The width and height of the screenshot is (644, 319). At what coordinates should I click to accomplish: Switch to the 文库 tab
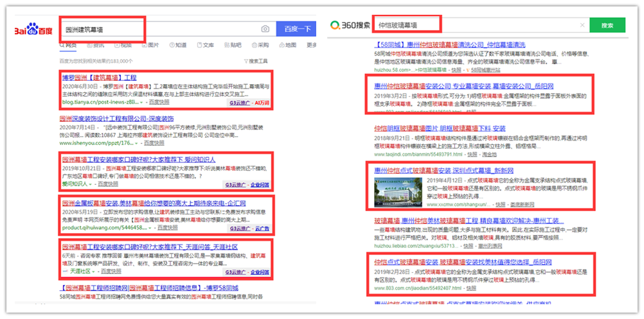(206, 45)
